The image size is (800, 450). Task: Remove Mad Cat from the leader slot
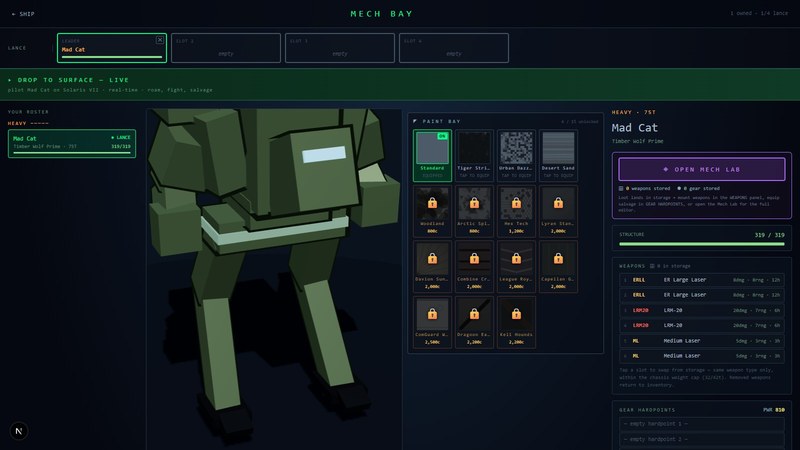click(x=160, y=40)
